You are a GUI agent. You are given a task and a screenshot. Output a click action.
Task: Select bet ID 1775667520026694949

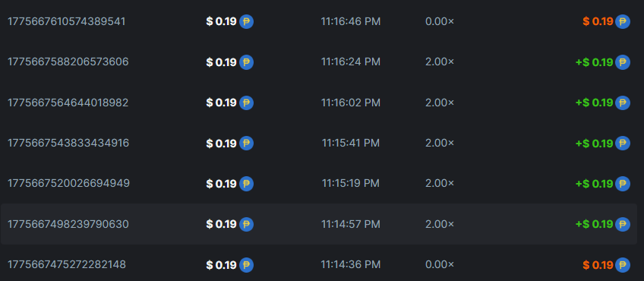pyautogui.click(x=68, y=184)
